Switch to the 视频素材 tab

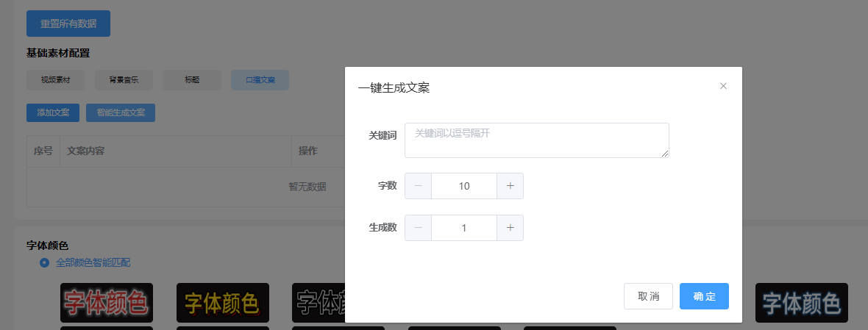point(55,80)
